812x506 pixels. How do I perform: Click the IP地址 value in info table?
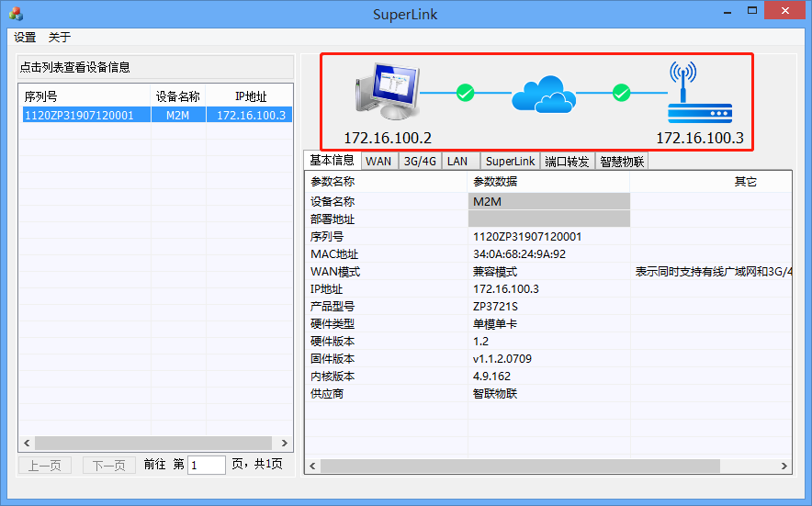click(506, 289)
